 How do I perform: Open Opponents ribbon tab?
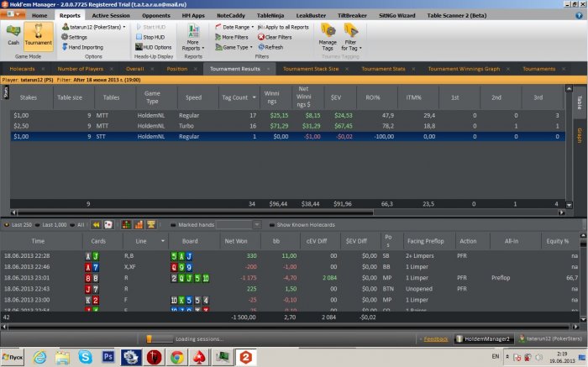click(156, 15)
